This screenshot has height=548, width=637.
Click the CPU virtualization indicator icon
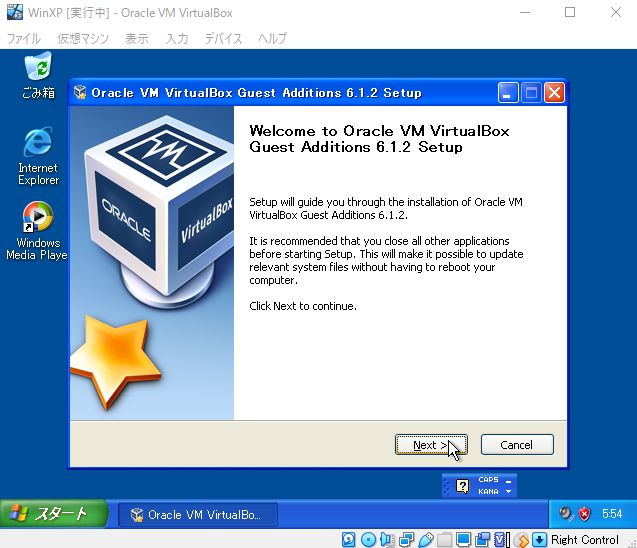point(501,539)
